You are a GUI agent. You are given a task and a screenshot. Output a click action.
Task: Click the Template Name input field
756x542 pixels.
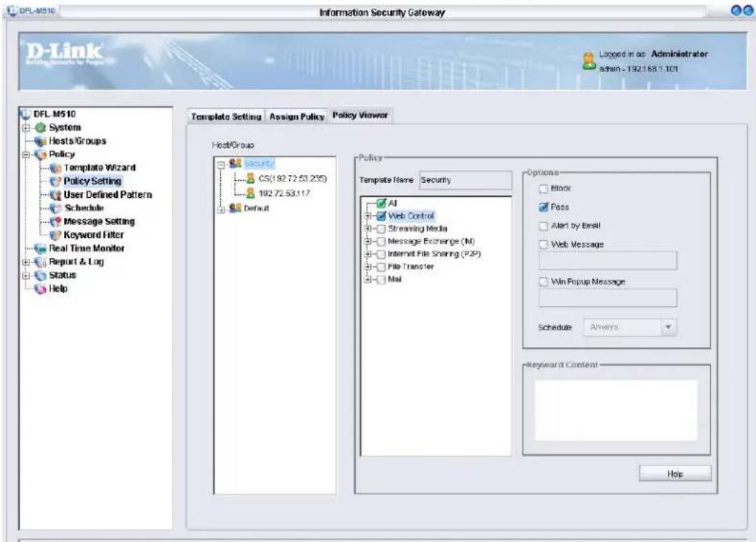(x=465, y=180)
